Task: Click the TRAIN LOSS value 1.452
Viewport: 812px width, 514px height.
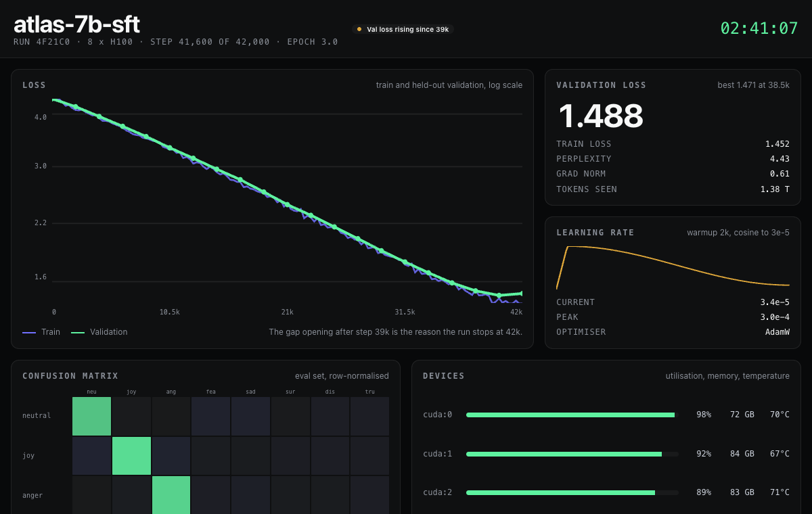Action: (x=777, y=144)
